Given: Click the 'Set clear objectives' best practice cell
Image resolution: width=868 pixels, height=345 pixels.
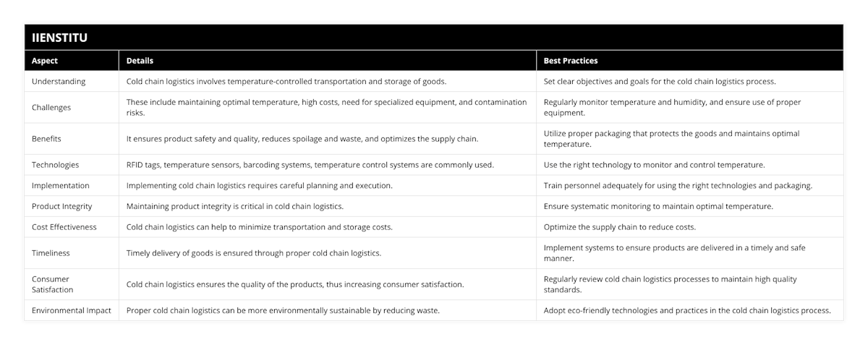Looking at the screenshot, I should click(660, 82).
